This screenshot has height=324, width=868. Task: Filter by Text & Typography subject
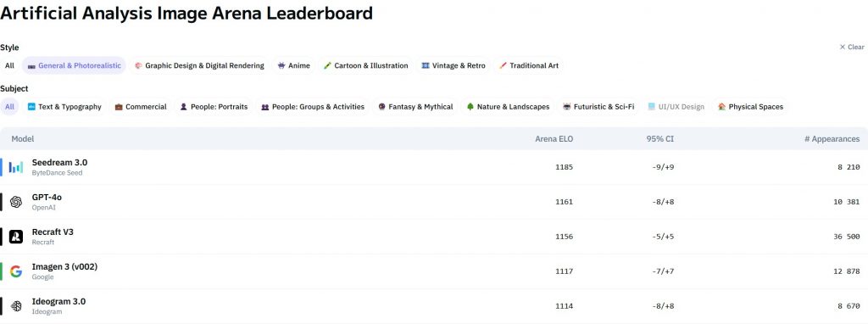click(x=64, y=106)
